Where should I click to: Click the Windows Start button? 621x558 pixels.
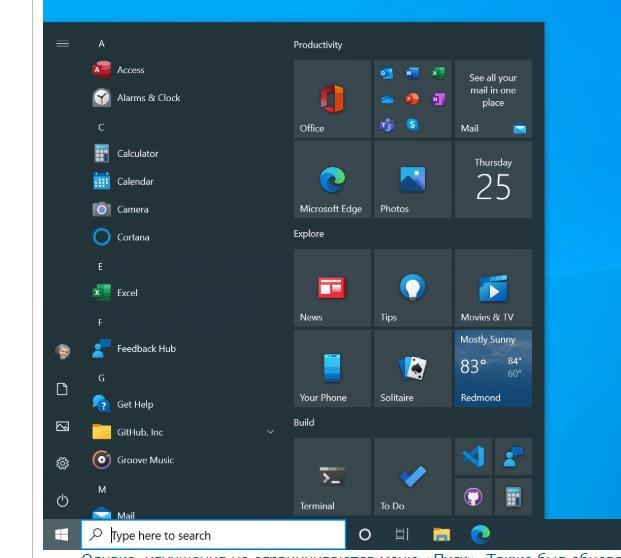pyautogui.click(x=62, y=535)
